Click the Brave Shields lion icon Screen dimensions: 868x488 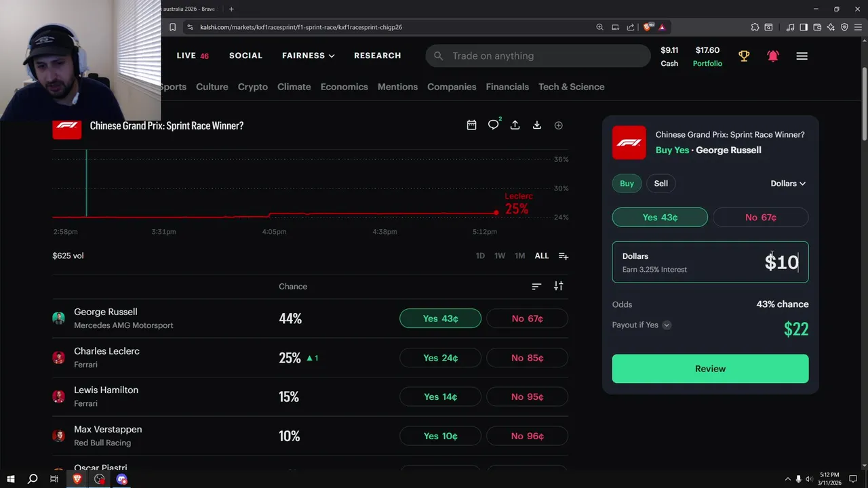tap(648, 27)
